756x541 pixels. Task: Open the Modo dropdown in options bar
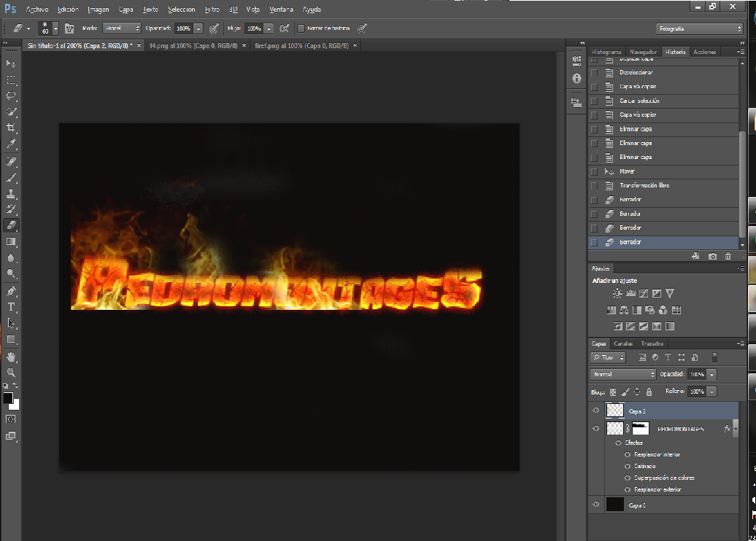coord(121,28)
